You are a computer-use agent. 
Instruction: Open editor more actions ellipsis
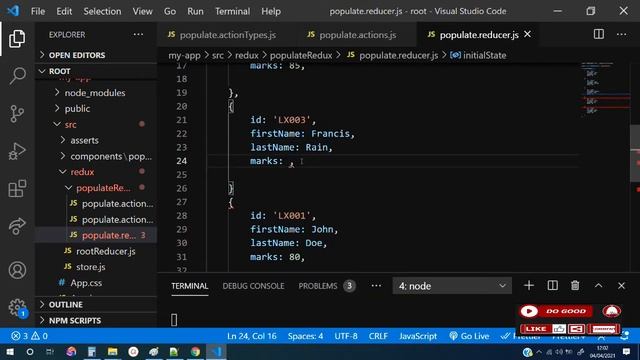point(621,34)
